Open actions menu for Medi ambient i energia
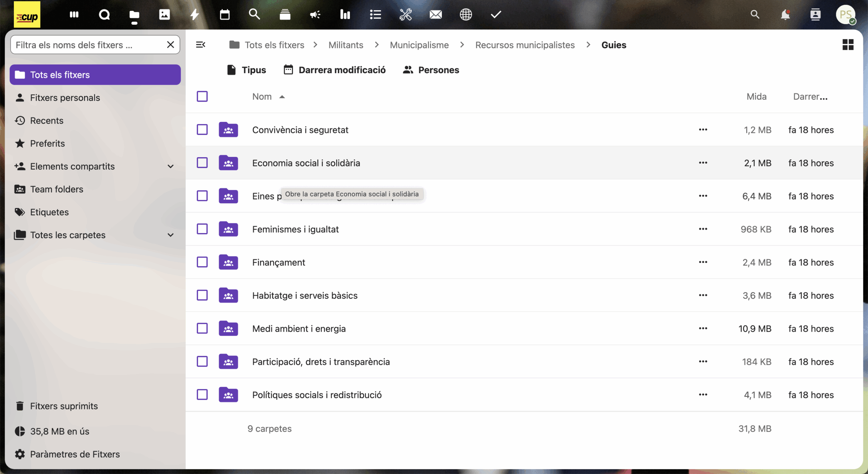Screen dimensions: 868x474 (703, 329)
